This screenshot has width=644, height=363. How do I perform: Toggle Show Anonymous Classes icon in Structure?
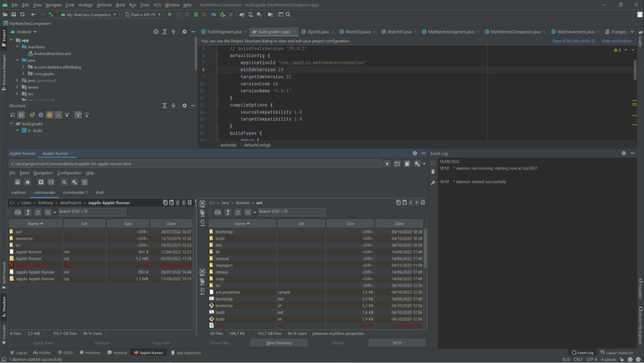67,115
